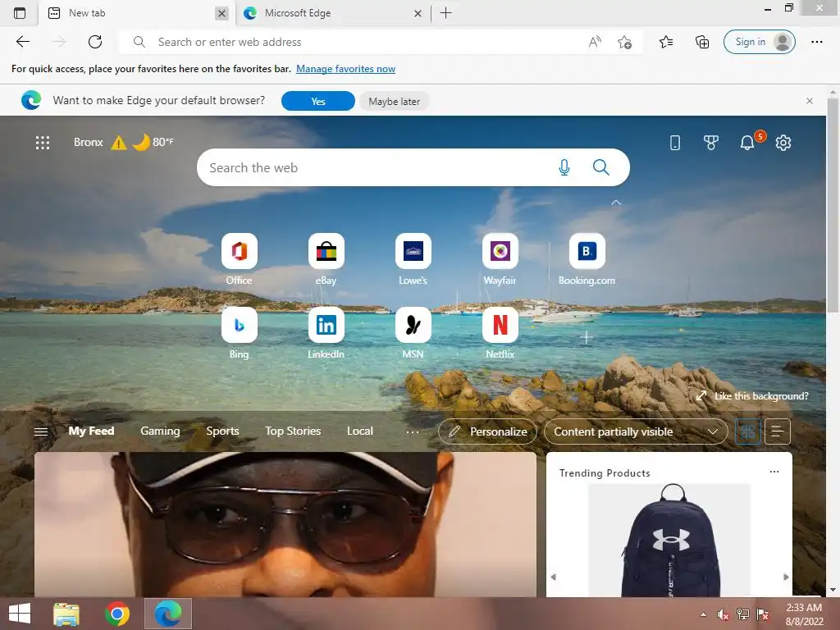Switch feed to grid layout view
The image size is (840, 630).
(748, 431)
